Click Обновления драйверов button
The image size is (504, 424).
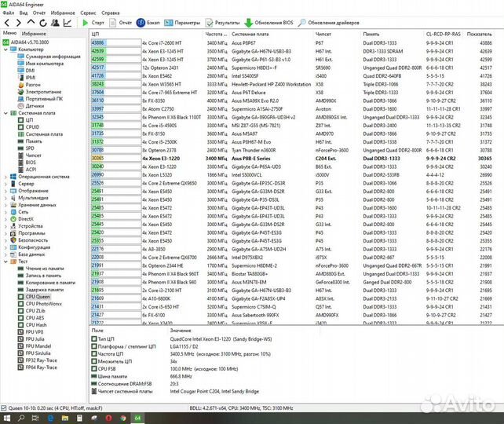tap(328, 23)
